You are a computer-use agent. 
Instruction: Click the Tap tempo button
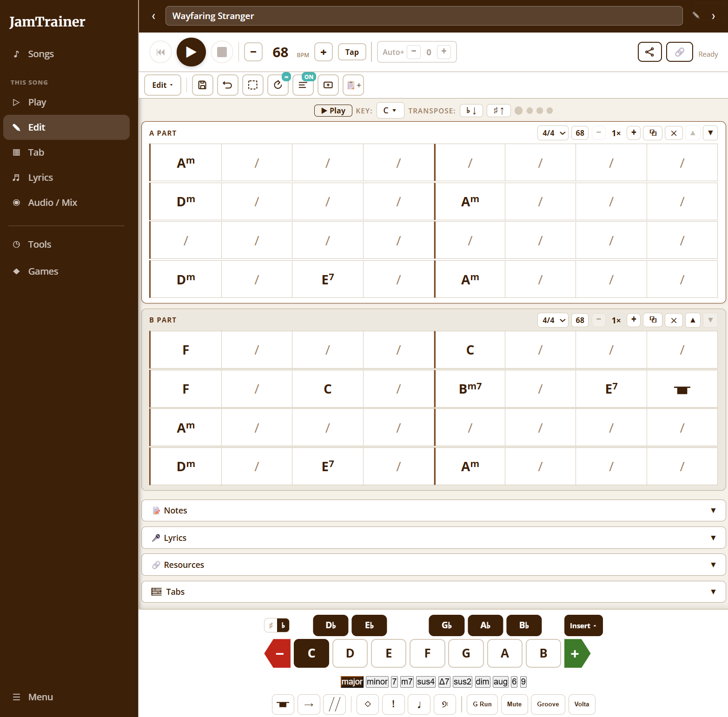pyautogui.click(x=352, y=52)
